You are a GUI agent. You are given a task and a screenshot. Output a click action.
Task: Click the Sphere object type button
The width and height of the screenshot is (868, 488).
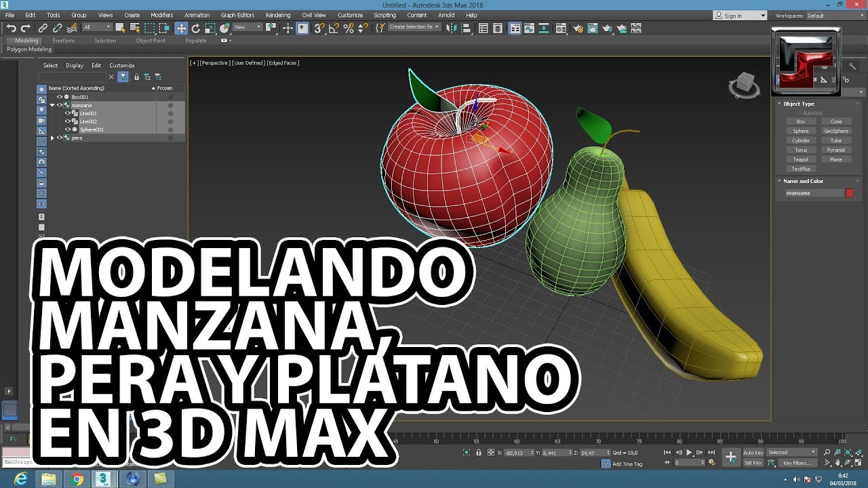pos(801,131)
